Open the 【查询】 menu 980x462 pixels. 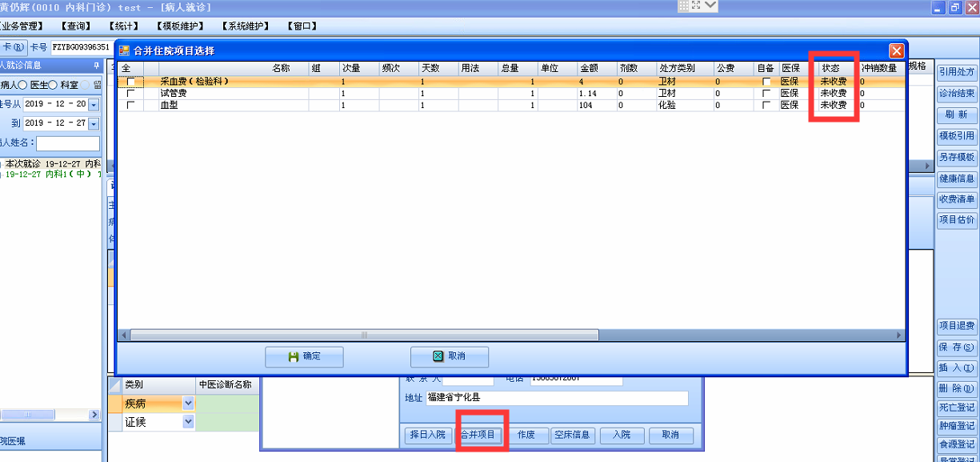[76, 26]
